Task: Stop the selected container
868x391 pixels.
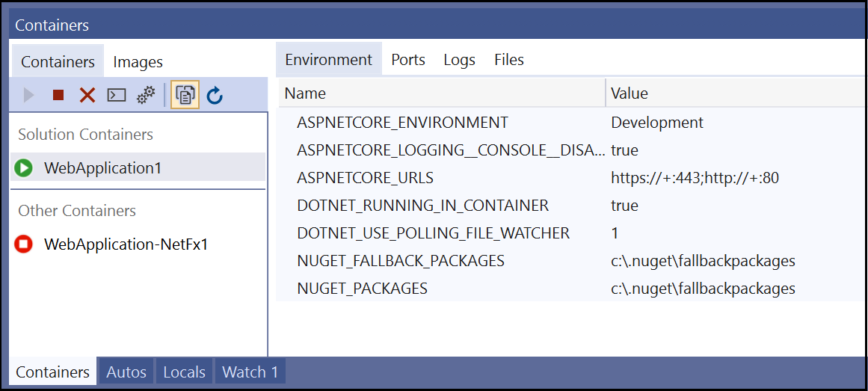Action: [58, 95]
